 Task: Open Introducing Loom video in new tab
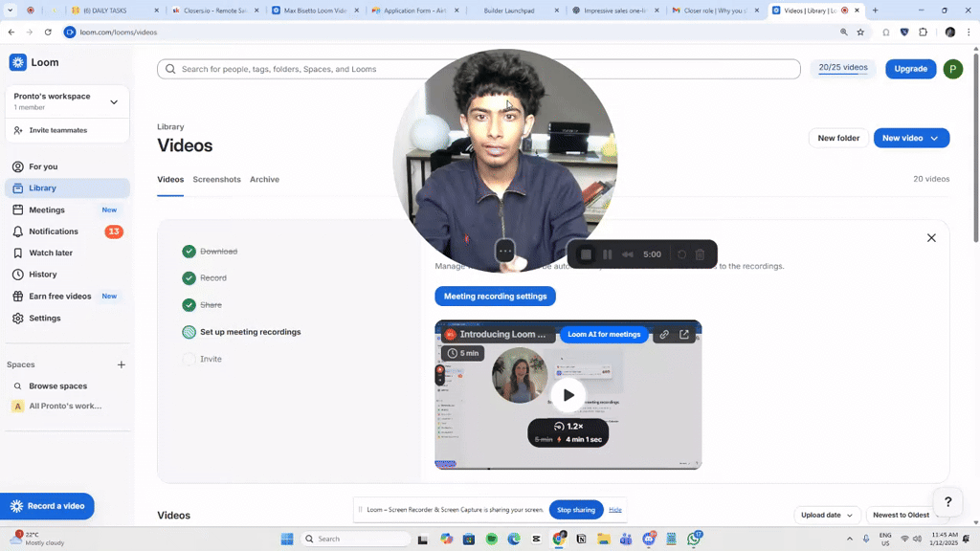(x=684, y=334)
